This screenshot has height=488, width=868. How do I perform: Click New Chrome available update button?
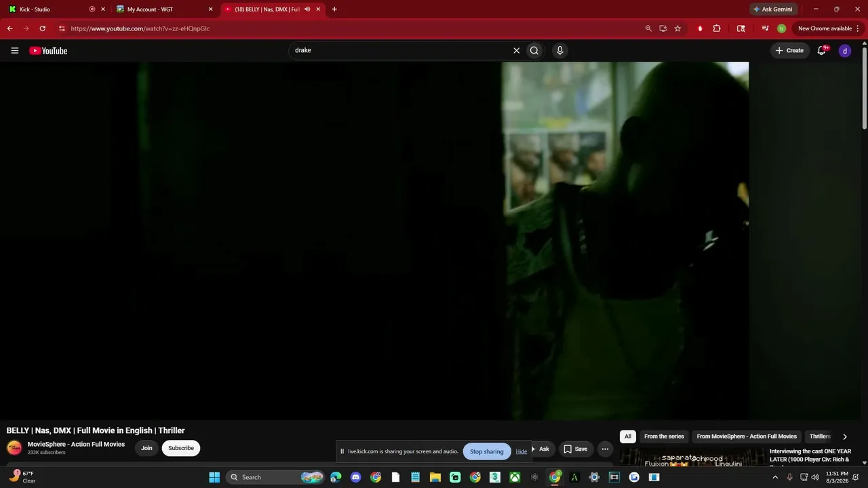829,28
